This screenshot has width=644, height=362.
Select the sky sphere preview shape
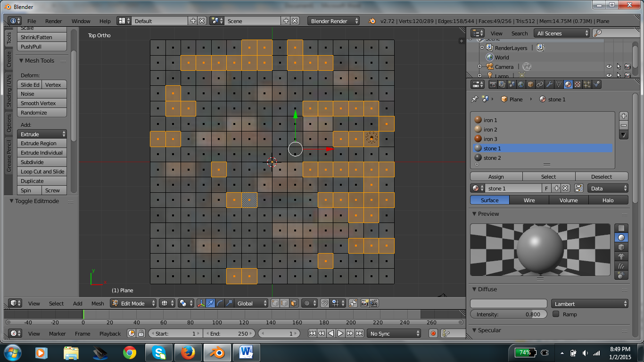coord(622,275)
